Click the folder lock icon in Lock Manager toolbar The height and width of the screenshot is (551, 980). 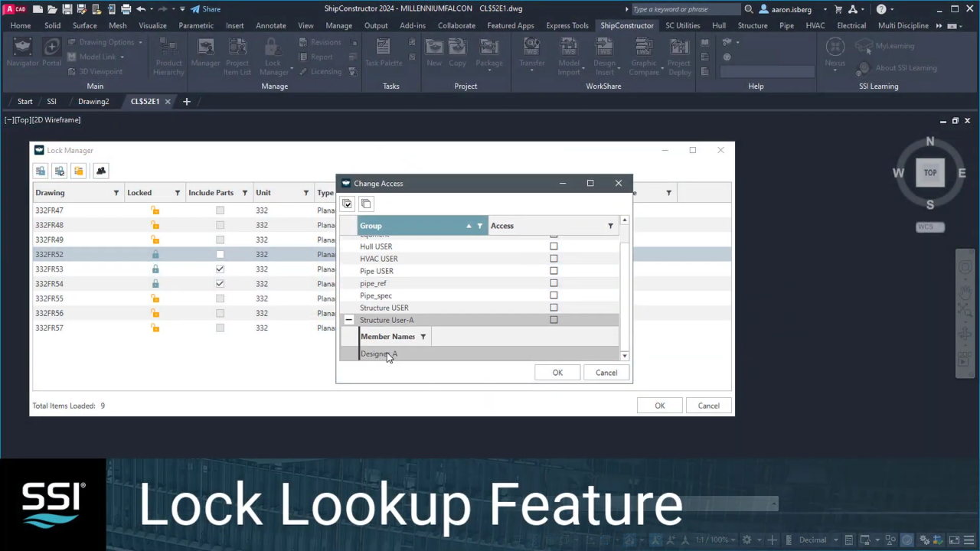[78, 171]
